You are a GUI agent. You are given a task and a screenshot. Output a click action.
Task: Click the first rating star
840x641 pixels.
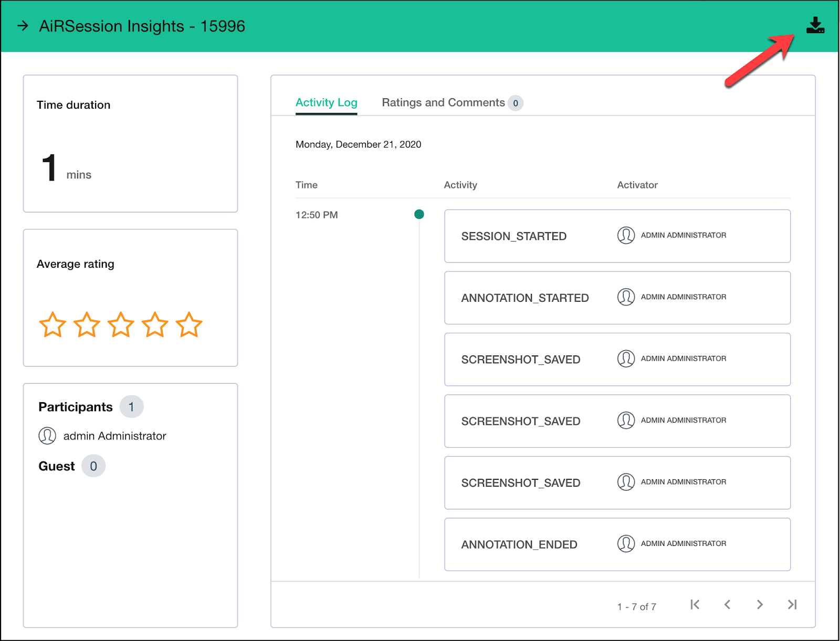[x=52, y=324]
